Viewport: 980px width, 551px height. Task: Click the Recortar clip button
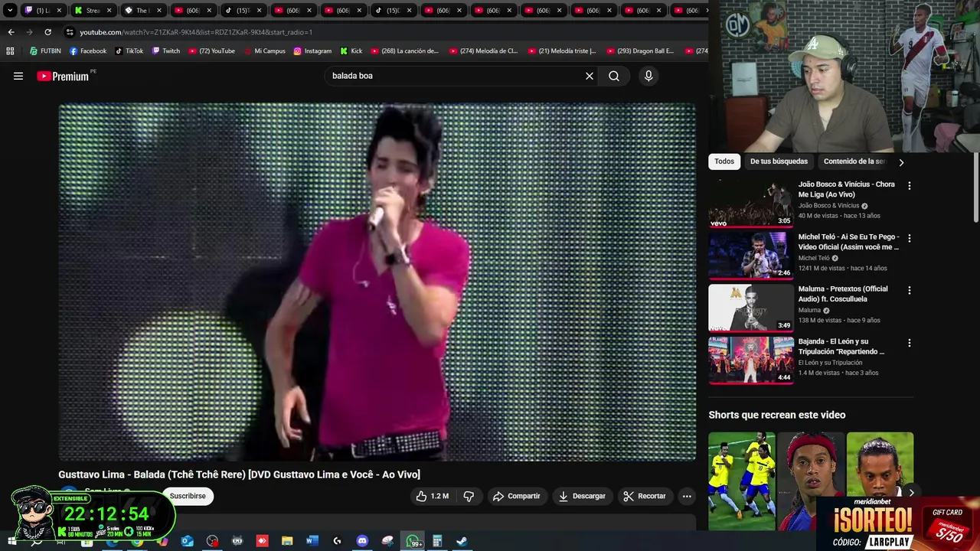[645, 496]
